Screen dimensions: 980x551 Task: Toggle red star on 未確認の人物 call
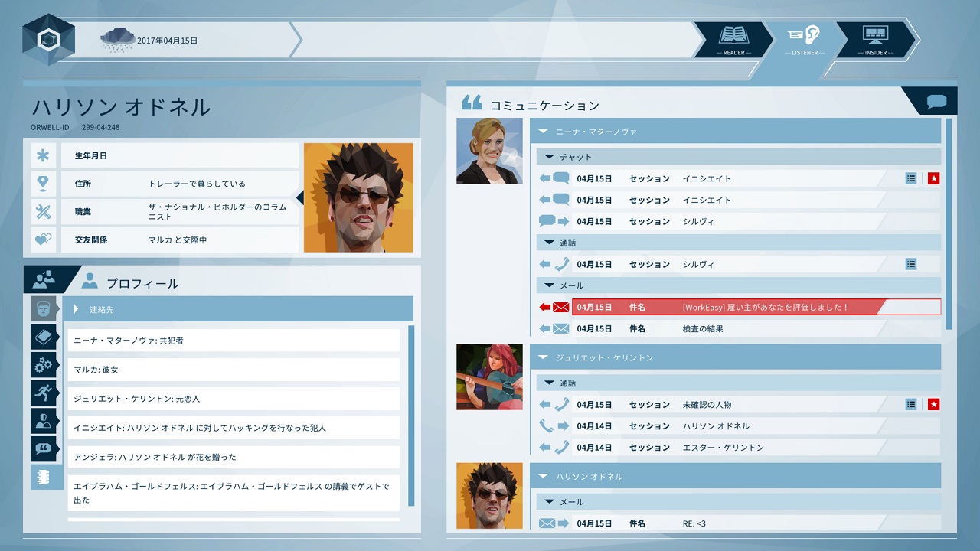pyautogui.click(x=933, y=404)
